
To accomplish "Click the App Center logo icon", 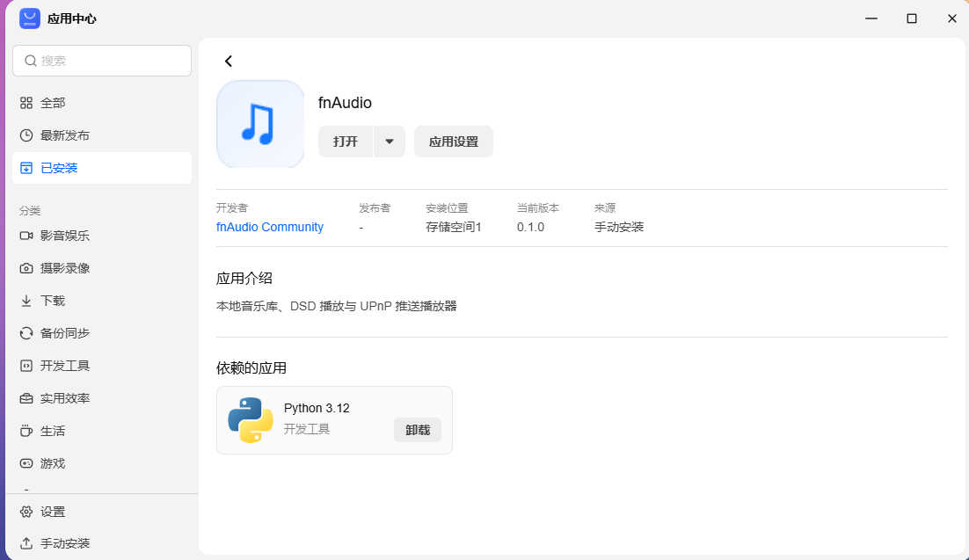I will pyautogui.click(x=30, y=18).
